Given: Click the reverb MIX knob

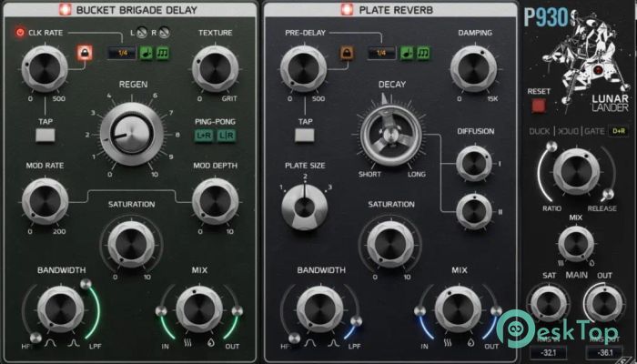Looking at the screenshot, I should coord(459,309).
